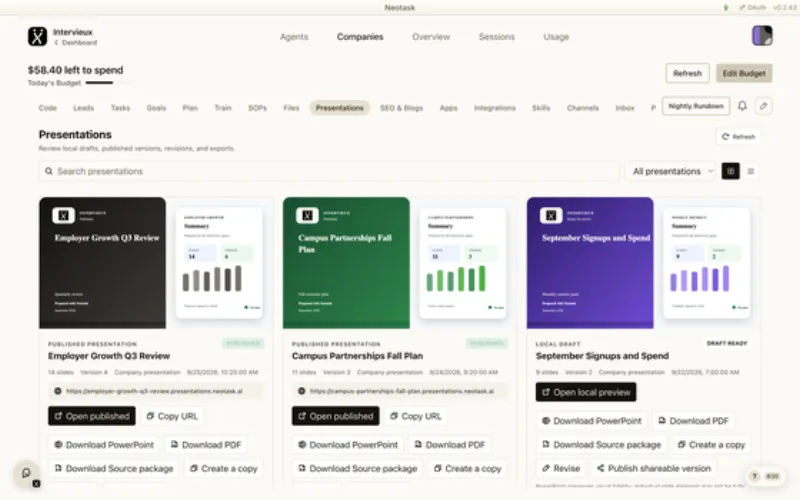Click the Campus Partnerships summary slide thumbnail

tap(463, 263)
